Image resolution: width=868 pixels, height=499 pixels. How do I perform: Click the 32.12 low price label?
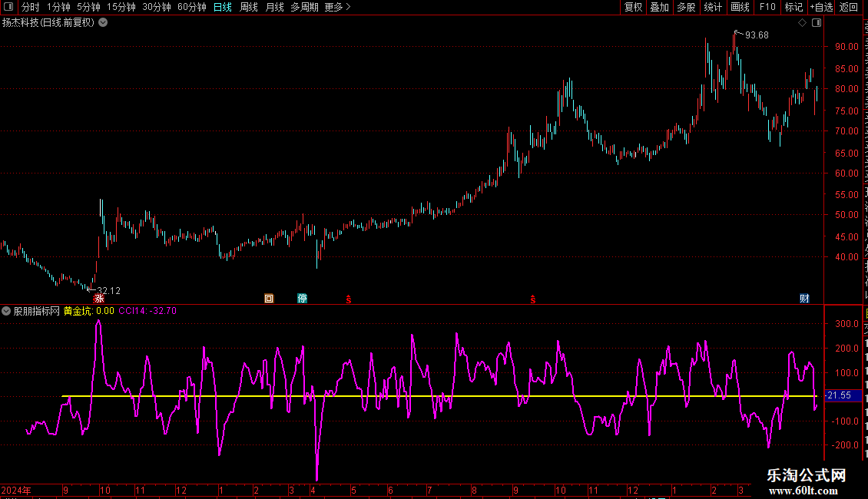point(108,291)
